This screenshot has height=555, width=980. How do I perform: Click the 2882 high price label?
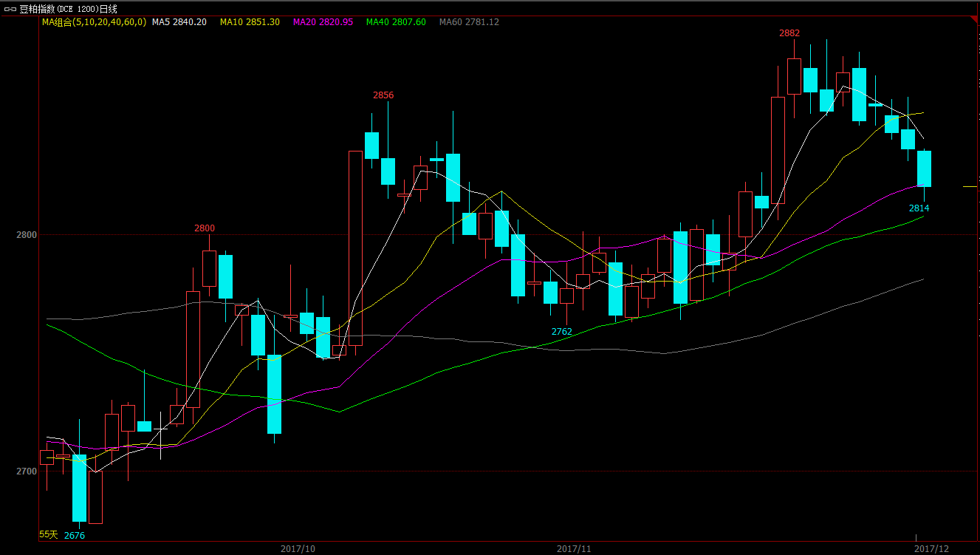(x=789, y=33)
